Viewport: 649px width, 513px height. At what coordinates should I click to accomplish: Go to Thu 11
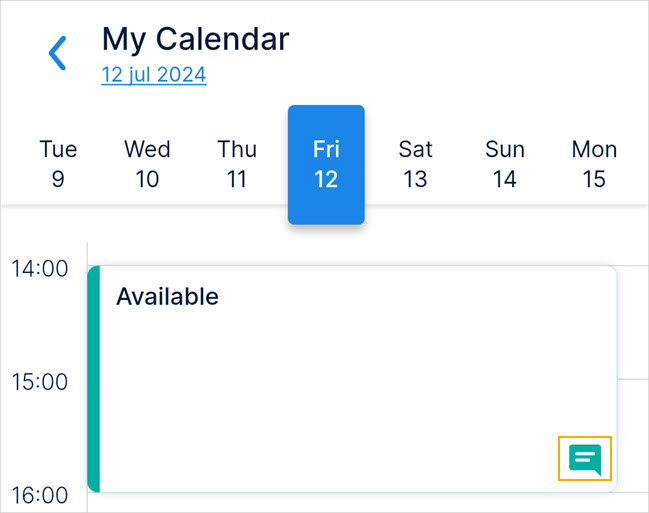tap(237, 164)
